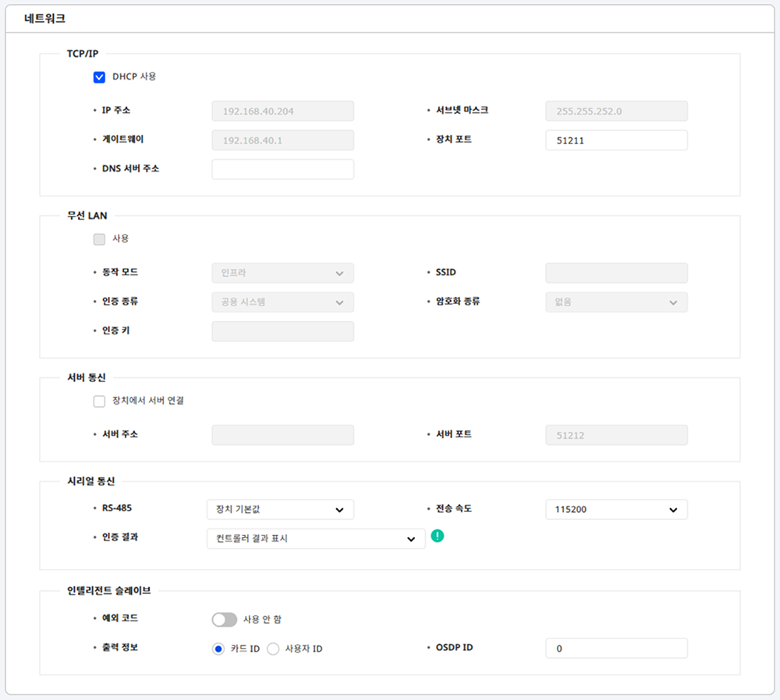Check the 장치에서 서버 연결 checkbox
This screenshot has width=780, height=700.
click(99, 401)
